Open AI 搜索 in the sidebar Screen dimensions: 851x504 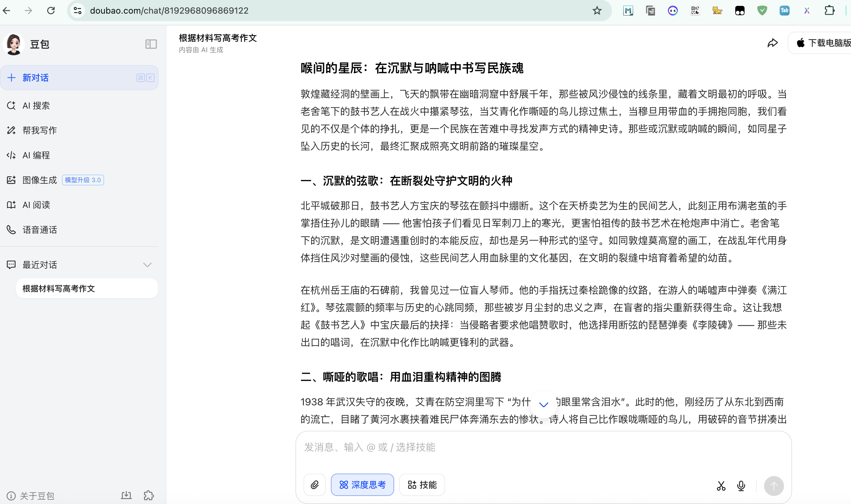[36, 106]
